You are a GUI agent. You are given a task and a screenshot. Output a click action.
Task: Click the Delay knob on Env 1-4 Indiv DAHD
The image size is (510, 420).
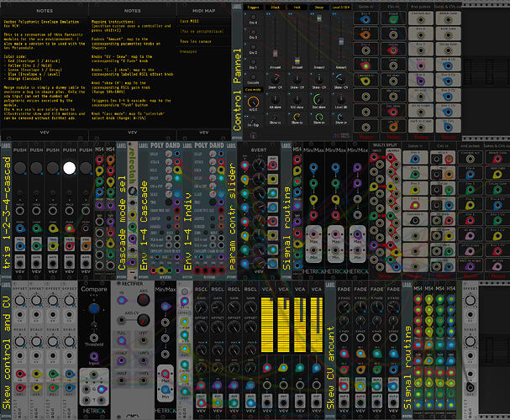pyautogui.click(x=213, y=154)
